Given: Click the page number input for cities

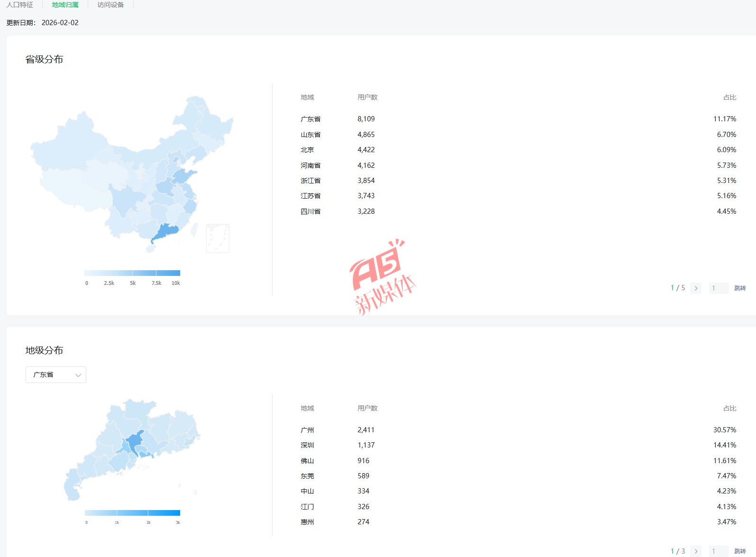Looking at the screenshot, I should pos(718,551).
